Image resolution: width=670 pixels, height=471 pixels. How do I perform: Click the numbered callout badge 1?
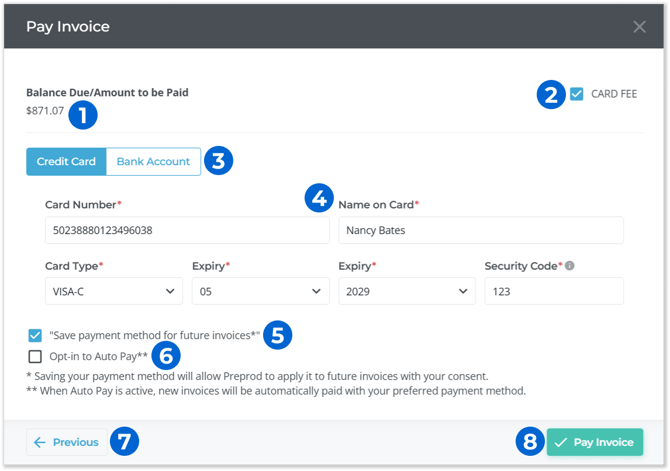(82, 115)
